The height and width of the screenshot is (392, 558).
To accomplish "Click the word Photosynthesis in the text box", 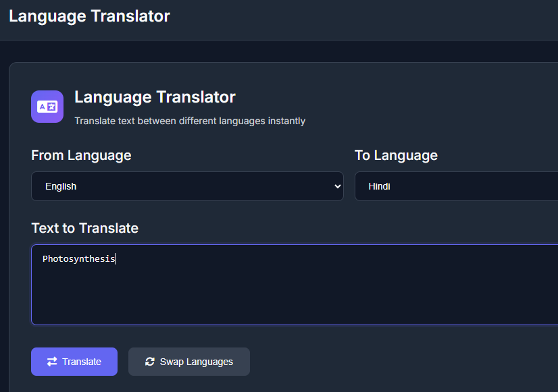I will click(78, 258).
